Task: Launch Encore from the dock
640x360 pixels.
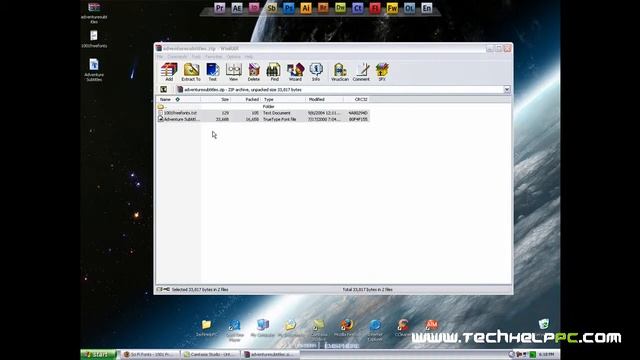Action: pos(427,8)
